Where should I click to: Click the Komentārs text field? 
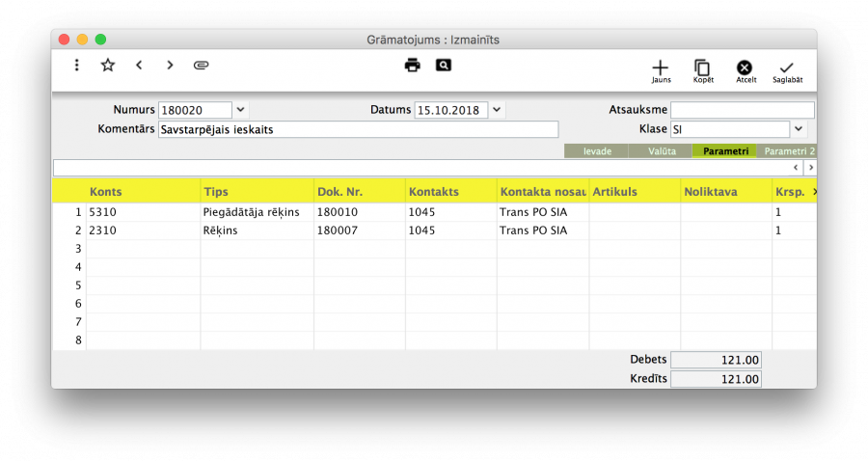(358, 129)
